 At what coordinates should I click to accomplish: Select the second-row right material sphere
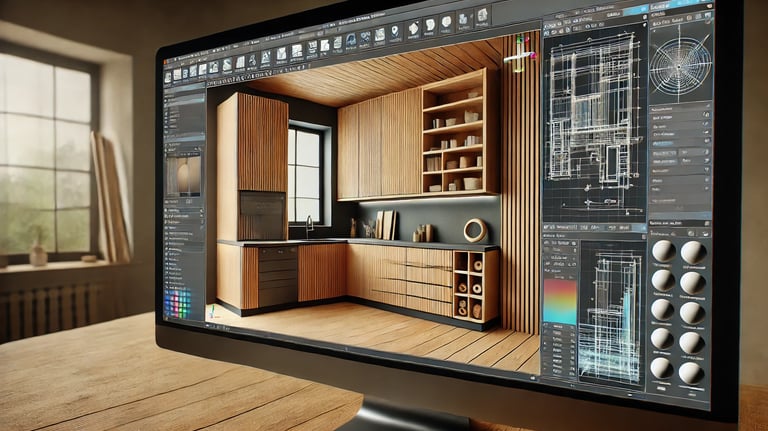[693, 283]
